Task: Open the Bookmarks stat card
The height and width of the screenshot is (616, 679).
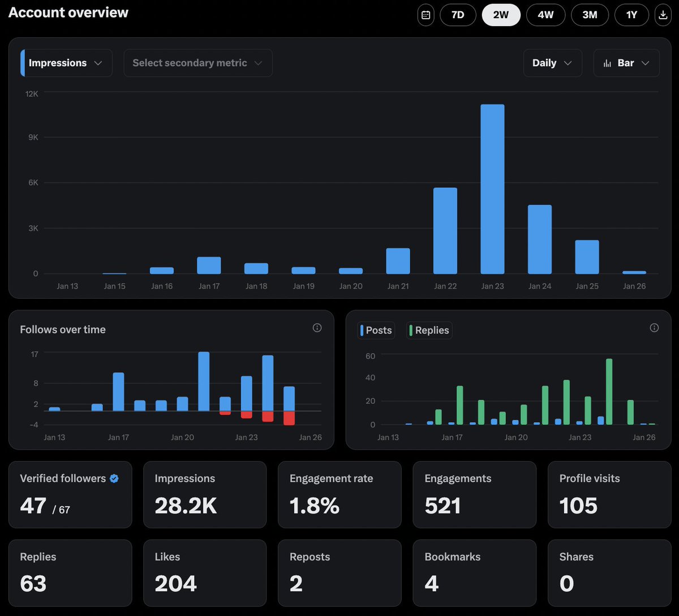Action: pyautogui.click(x=475, y=573)
